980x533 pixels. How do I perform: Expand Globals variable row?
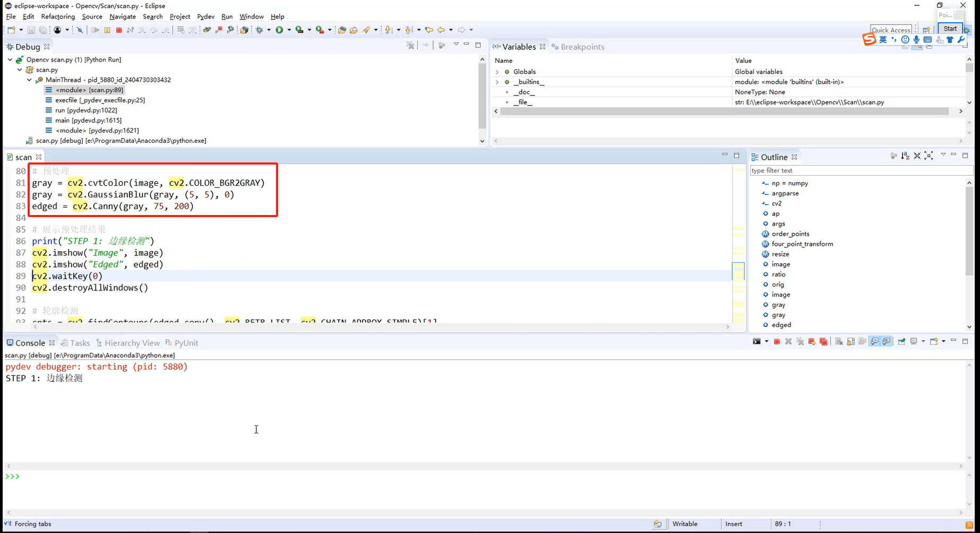(x=497, y=72)
